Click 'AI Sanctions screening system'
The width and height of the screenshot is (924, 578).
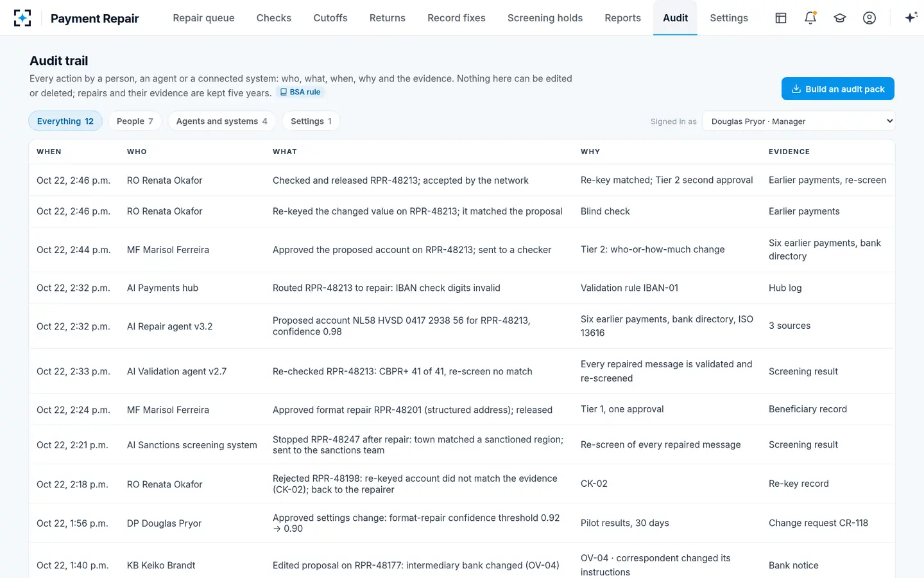[192, 445]
